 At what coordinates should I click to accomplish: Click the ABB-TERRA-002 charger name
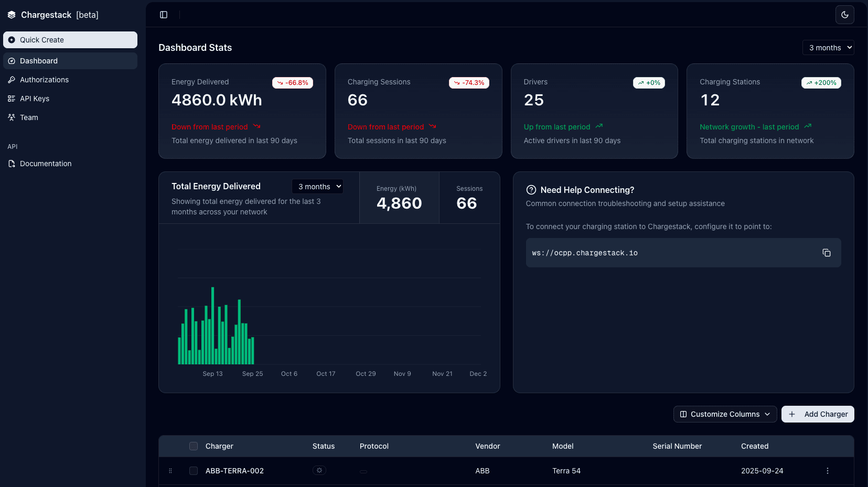coord(234,471)
